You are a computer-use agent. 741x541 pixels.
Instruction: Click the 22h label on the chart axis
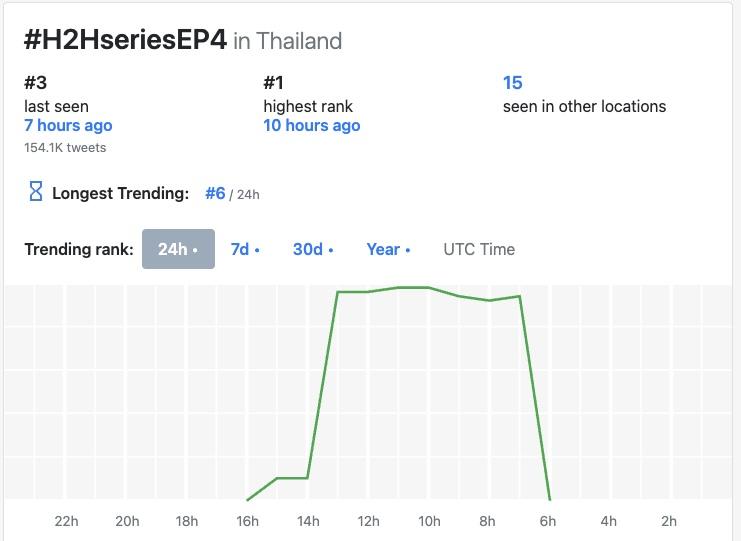[66, 521]
